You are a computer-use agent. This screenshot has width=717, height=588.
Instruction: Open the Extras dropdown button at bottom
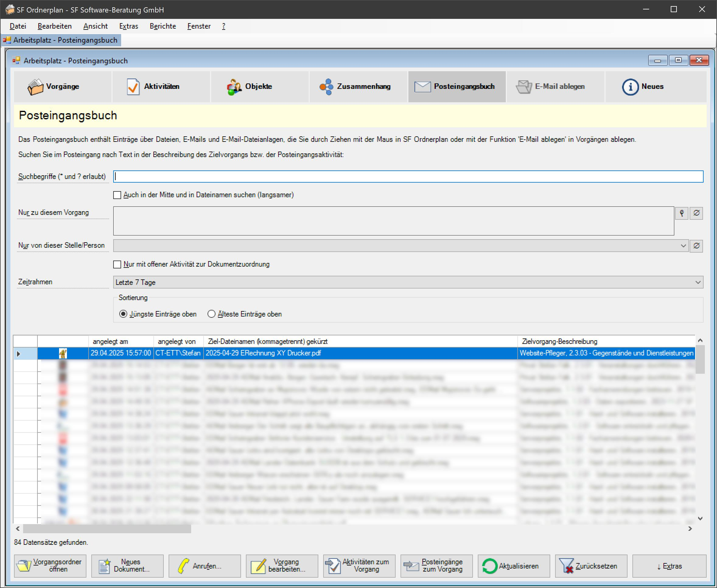(669, 566)
